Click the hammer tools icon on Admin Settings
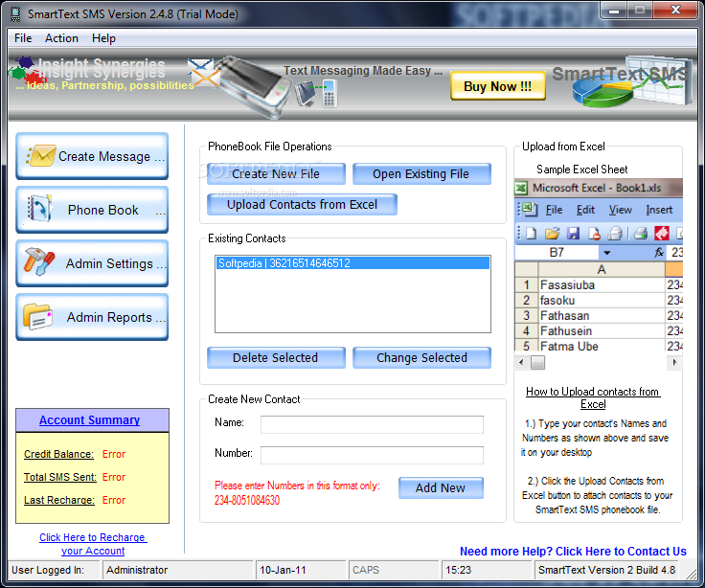 click(39, 261)
